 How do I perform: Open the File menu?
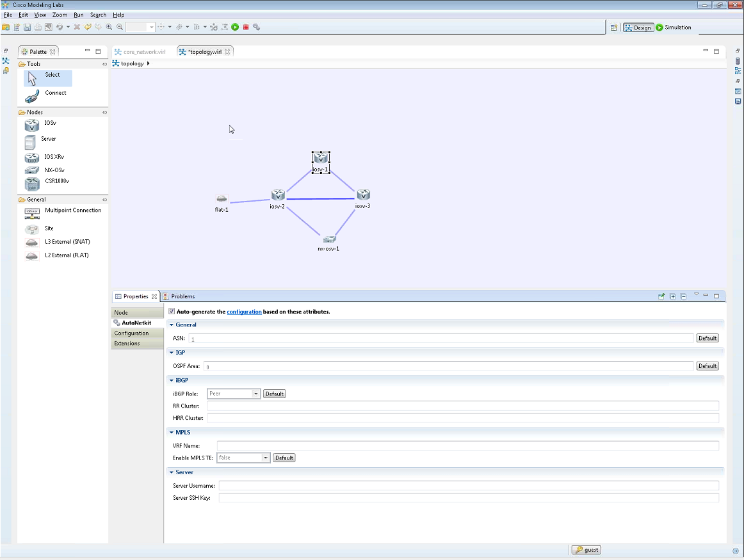click(x=8, y=15)
